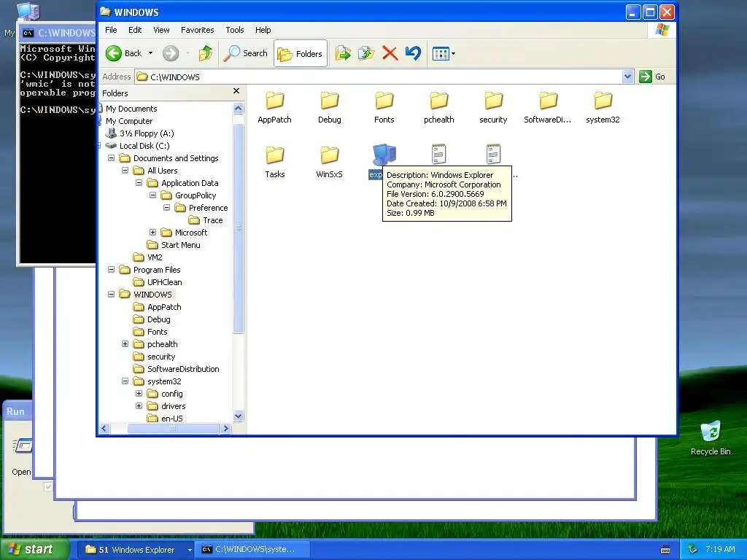Collapse the Preference tree node
This screenshot has height=560, width=747.
point(166,208)
